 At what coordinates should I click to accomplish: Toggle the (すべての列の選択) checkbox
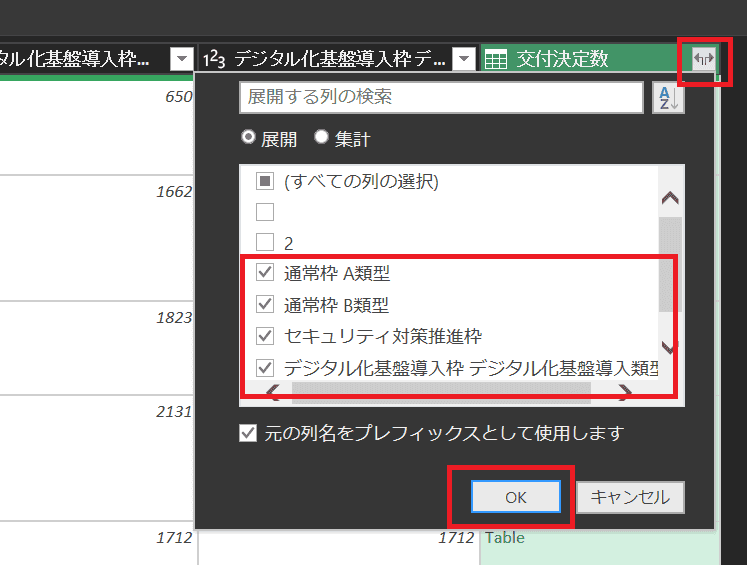tap(265, 182)
